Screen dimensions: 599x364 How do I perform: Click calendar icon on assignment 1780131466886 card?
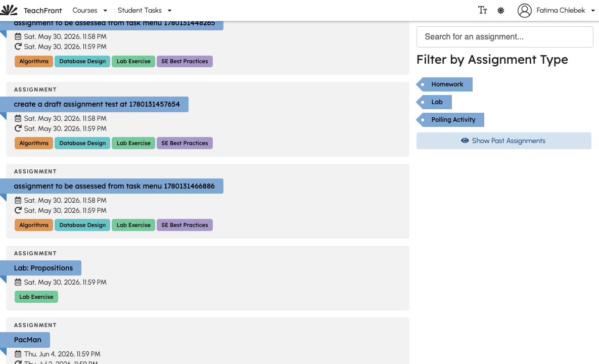(x=18, y=200)
